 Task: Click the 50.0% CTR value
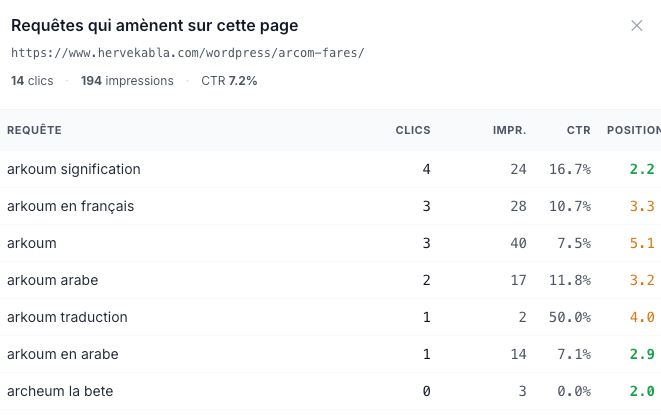coord(570,317)
